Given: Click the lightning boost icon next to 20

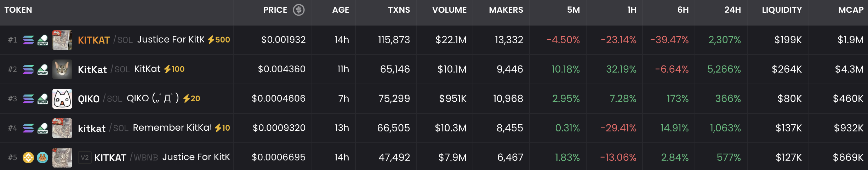Looking at the screenshot, I should coord(186,98).
